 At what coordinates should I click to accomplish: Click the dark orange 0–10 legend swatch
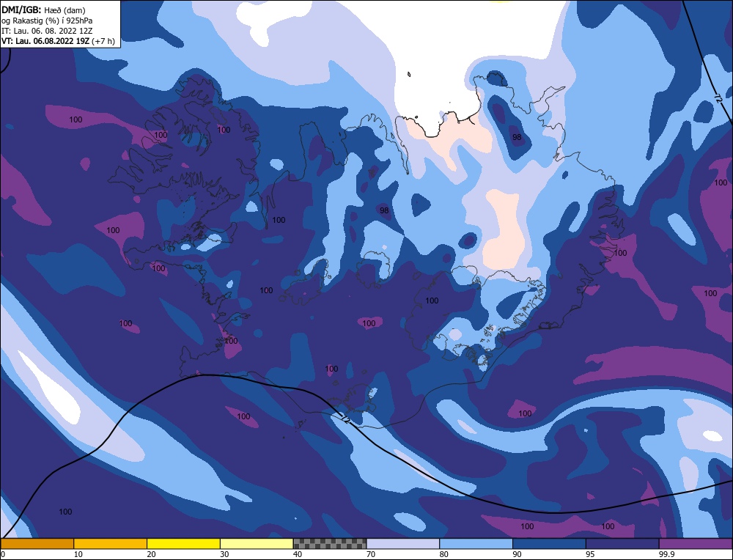(37, 544)
